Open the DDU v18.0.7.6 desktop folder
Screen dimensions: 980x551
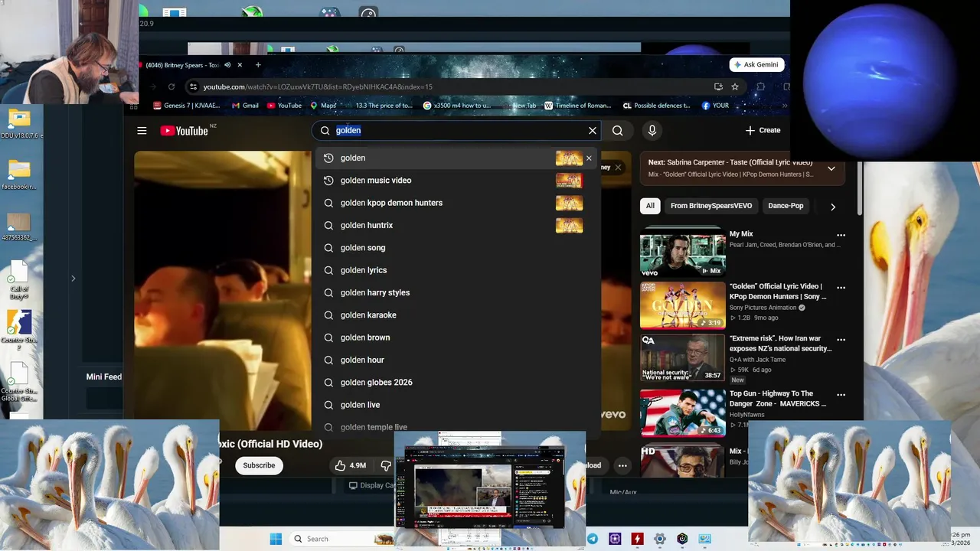19,124
